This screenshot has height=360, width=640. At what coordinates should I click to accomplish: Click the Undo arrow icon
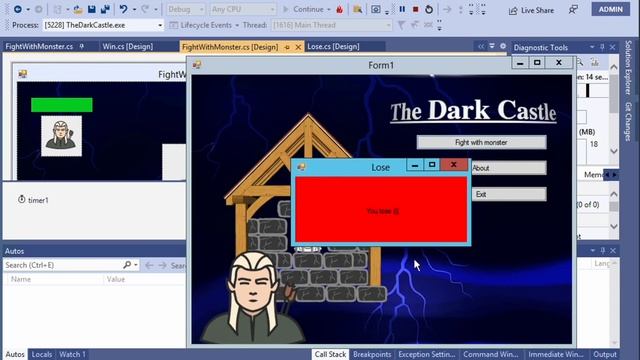click(123, 9)
